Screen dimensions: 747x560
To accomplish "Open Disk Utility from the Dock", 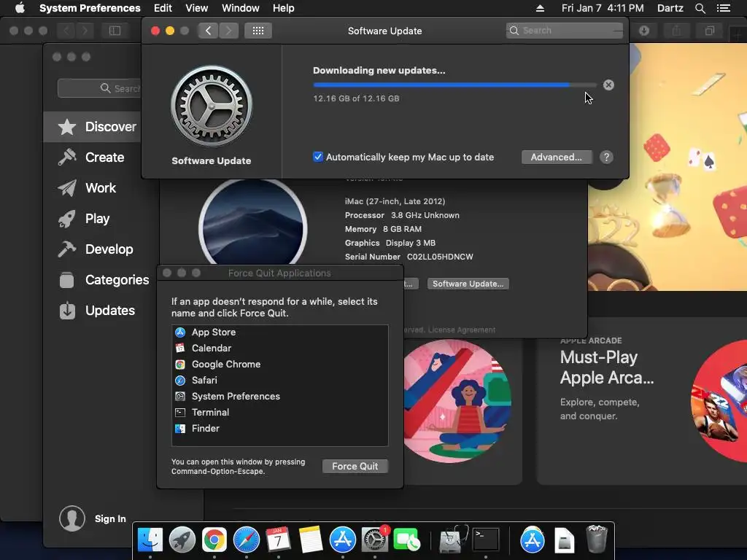I will [452, 540].
